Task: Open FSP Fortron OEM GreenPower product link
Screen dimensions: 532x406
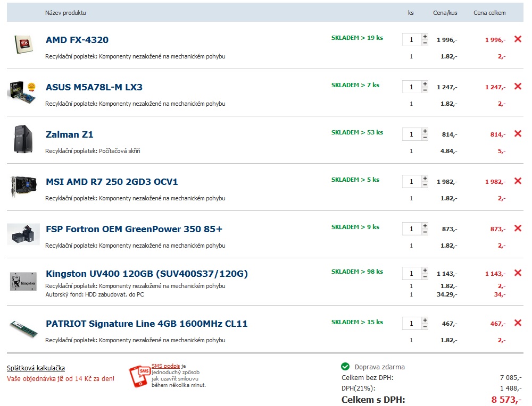Action: point(134,229)
